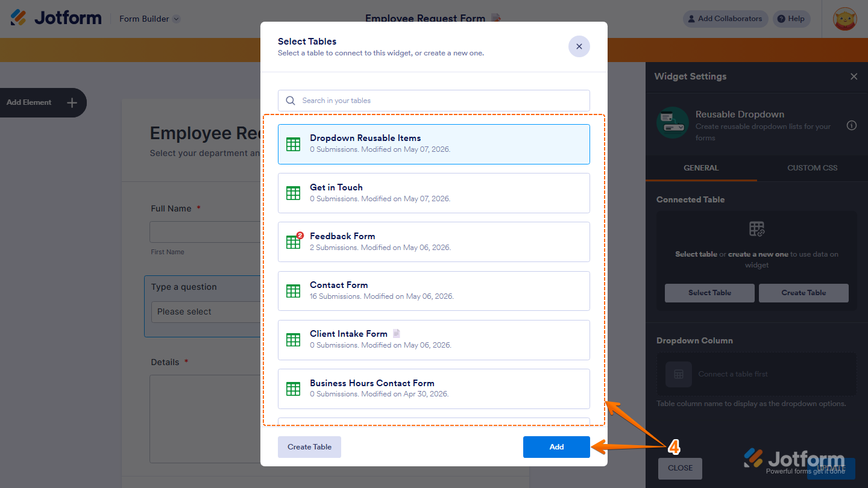Click the Client Intake Form spreadsheet icon
Image resolution: width=868 pixels, height=488 pixels.
[x=293, y=339]
